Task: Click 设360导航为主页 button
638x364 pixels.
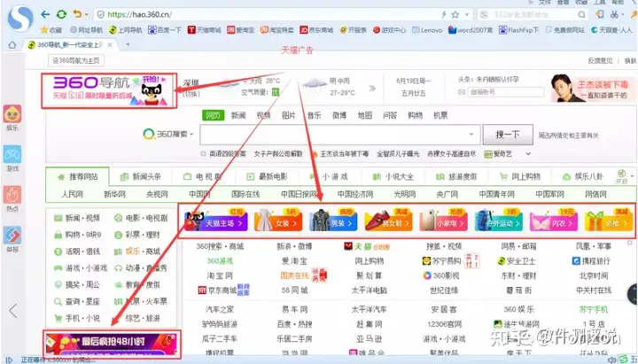Action: tap(76, 60)
